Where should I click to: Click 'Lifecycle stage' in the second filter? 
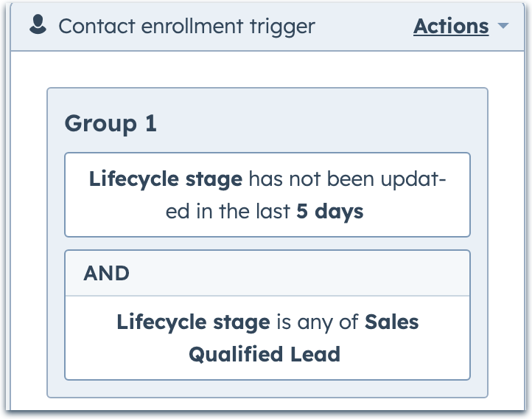pyautogui.click(x=193, y=322)
